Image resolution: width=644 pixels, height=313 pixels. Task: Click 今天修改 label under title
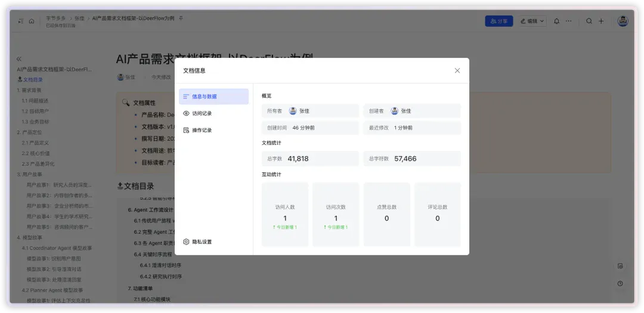point(161,77)
